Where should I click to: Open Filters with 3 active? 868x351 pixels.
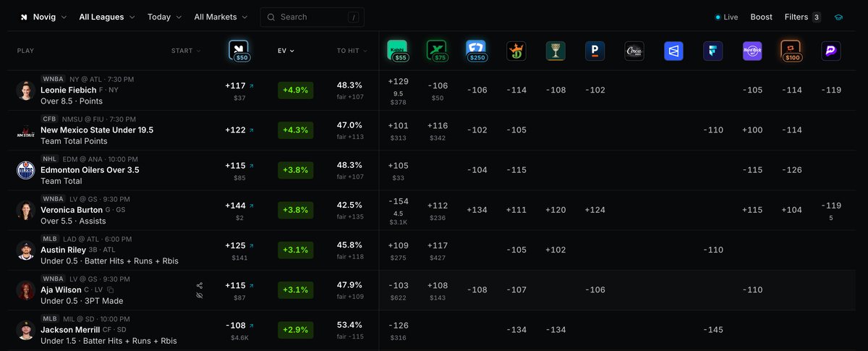(x=802, y=17)
